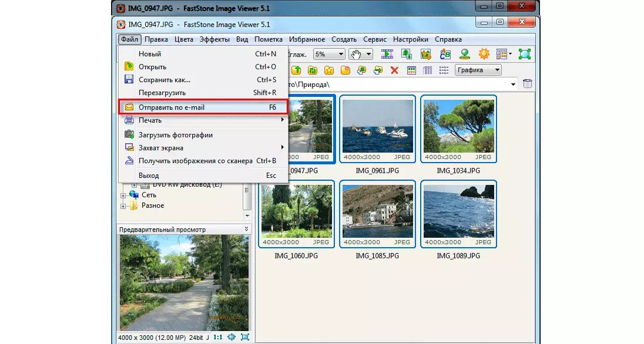Expand the Разное tree node
This screenshot has height=344, width=644.
123,206
